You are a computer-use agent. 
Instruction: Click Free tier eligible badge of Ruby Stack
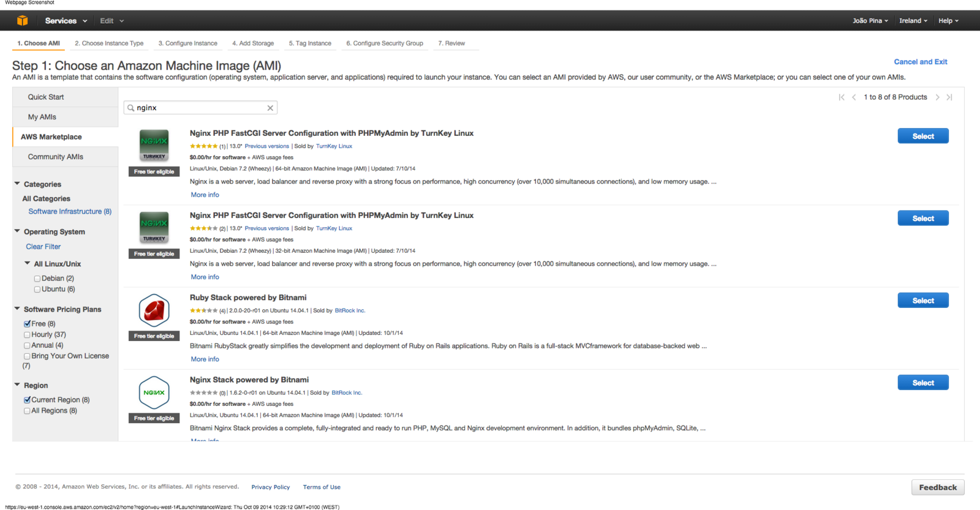tap(154, 336)
